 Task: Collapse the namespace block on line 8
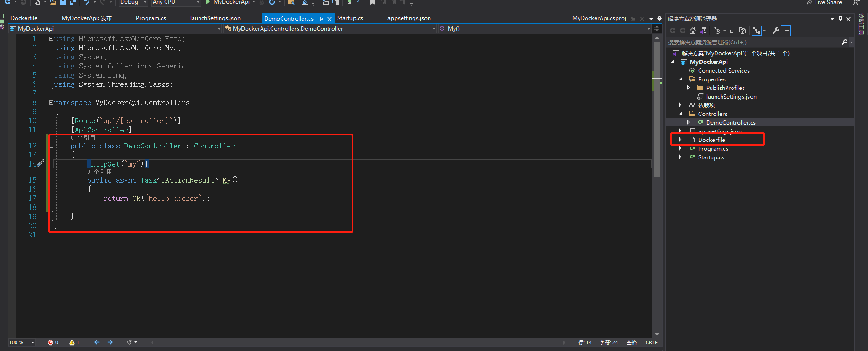[51, 103]
